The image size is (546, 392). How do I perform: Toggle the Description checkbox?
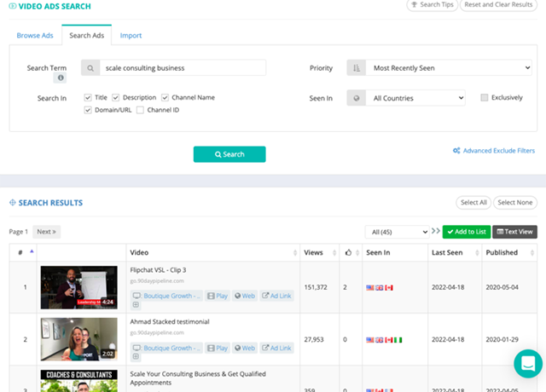[x=116, y=97]
